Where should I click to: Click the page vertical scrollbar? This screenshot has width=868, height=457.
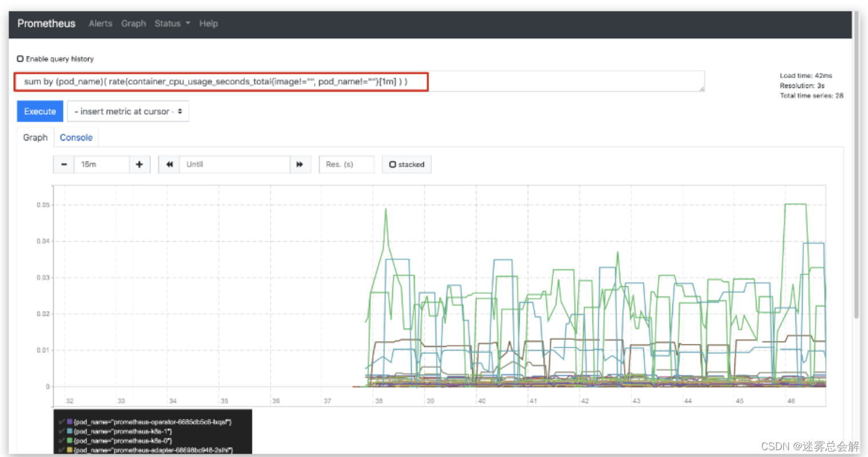[x=856, y=166]
